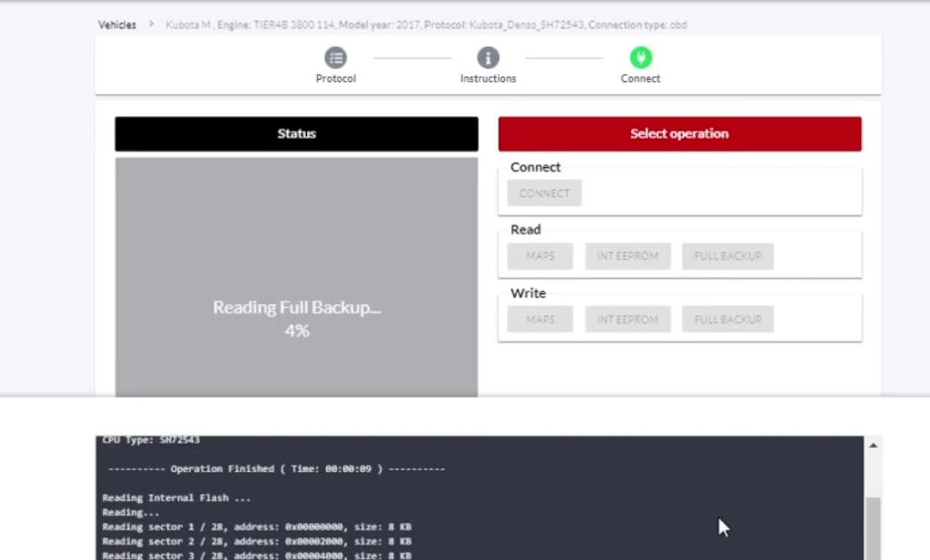The image size is (930, 560).
Task: Switch to the Connect step label
Action: (640, 79)
